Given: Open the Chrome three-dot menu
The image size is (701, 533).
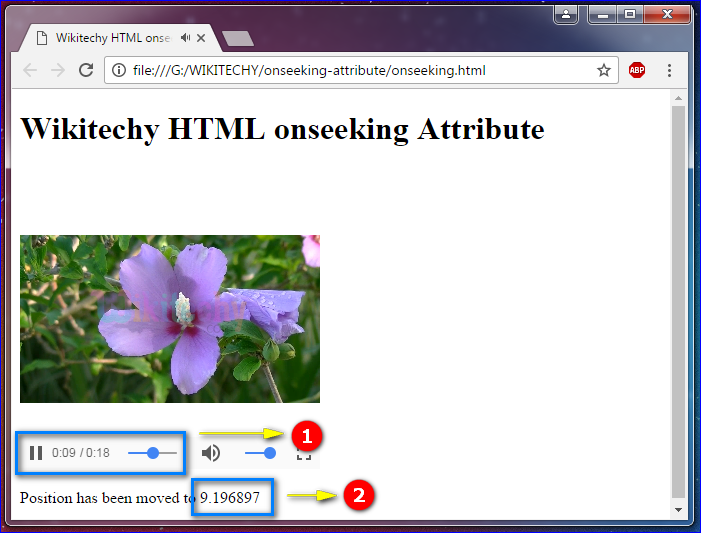Looking at the screenshot, I should [x=669, y=70].
